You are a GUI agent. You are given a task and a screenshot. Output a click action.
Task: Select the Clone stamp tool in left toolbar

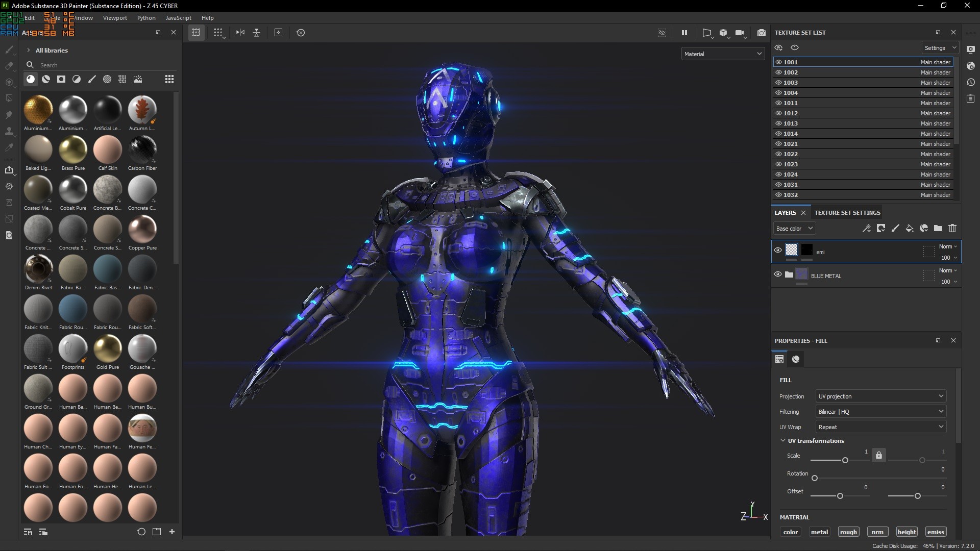pyautogui.click(x=9, y=131)
